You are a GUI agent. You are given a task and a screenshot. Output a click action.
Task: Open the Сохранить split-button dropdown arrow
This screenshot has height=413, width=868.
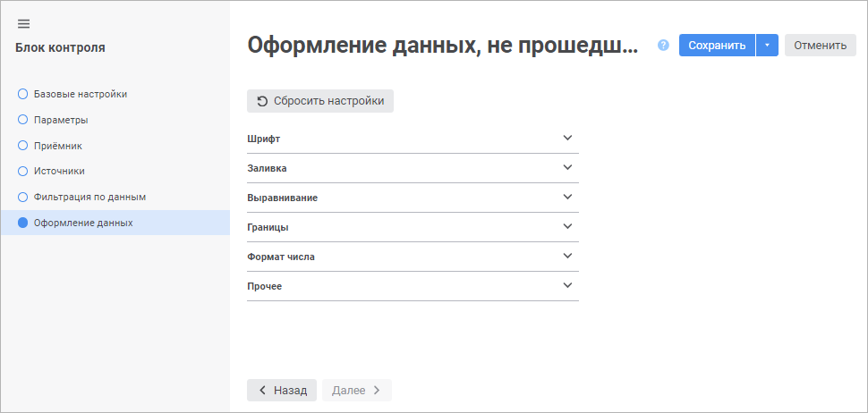coord(767,46)
